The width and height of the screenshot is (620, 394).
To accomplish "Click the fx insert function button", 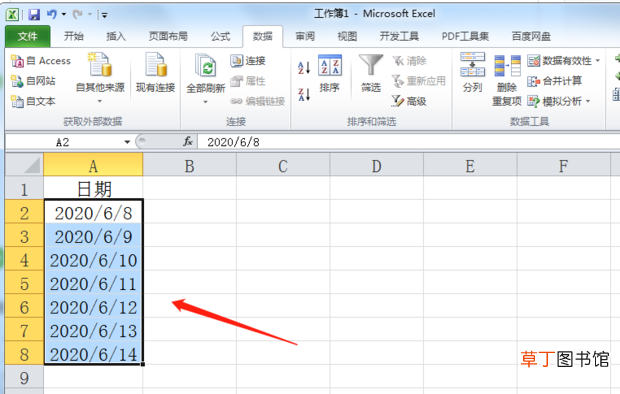I will tap(188, 142).
